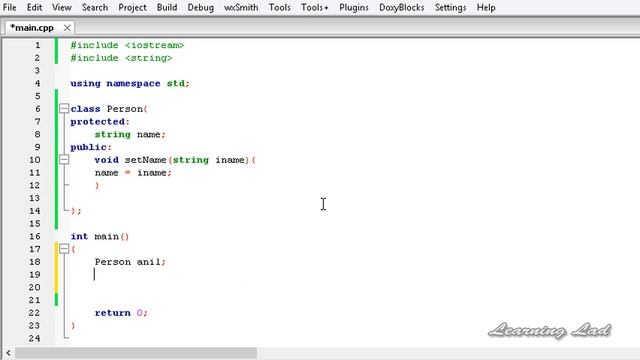This screenshot has width=640, height=360.
Task: Open the View menu
Action: 62,8
